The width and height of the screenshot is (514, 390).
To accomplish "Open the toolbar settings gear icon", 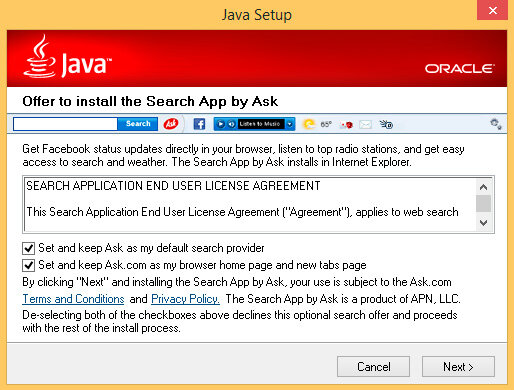I will point(496,124).
